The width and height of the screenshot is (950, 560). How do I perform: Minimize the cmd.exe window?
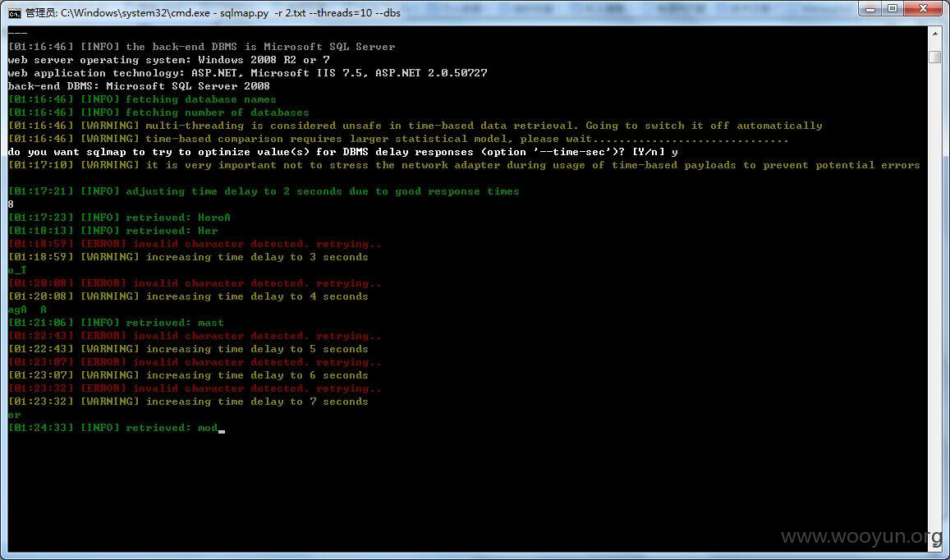[x=870, y=8]
